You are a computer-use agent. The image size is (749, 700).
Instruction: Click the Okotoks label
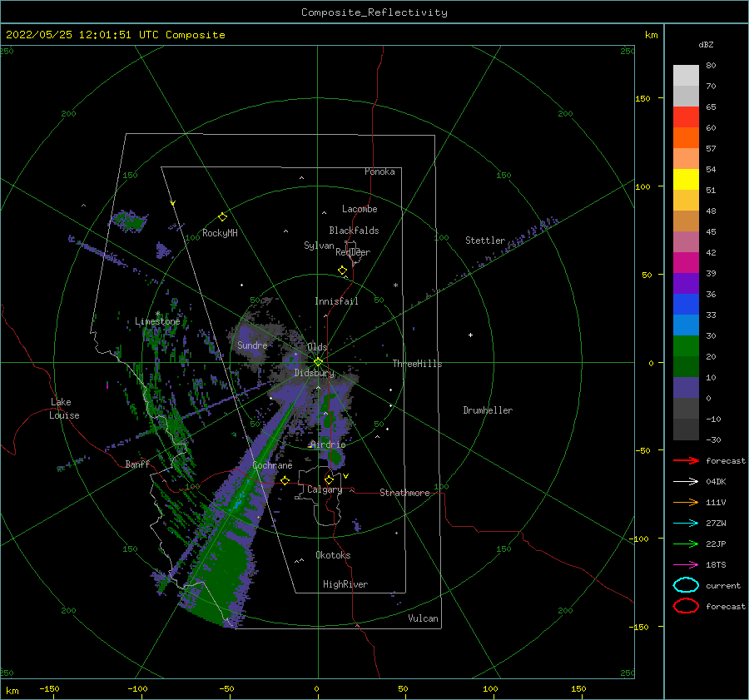[x=333, y=555]
